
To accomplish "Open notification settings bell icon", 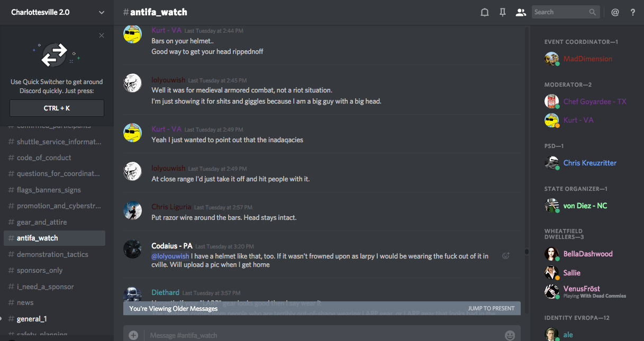I will pyautogui.click(x=484, y=12).
